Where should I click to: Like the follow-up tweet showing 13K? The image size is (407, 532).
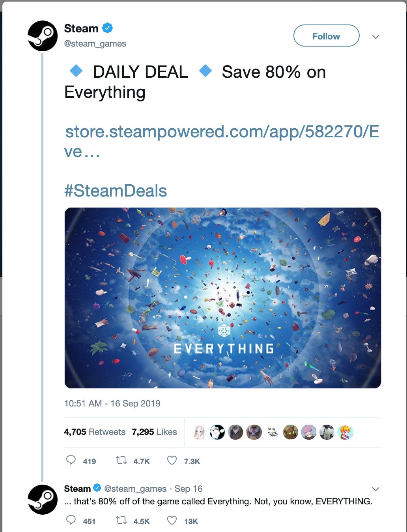[x=172, y=521]
